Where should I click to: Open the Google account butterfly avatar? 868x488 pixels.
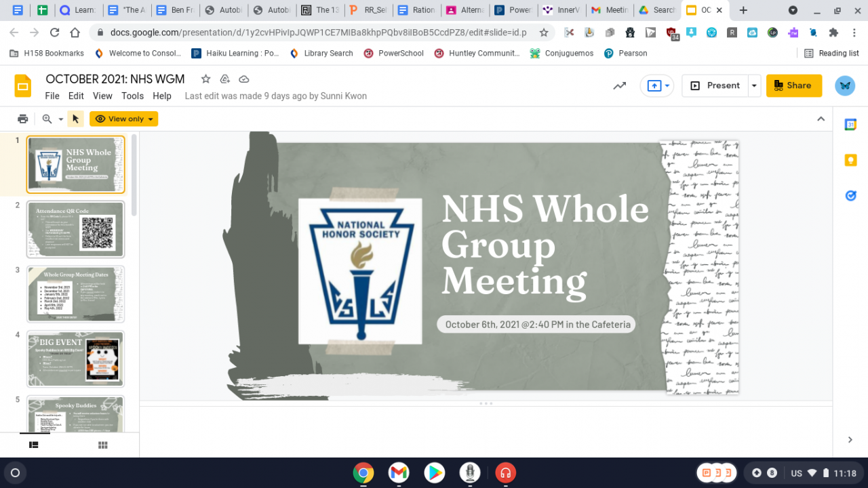[x=845, y=85]
